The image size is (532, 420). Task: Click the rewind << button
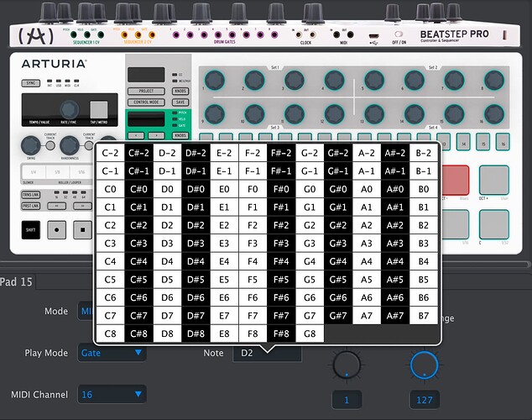pos(57,206)
